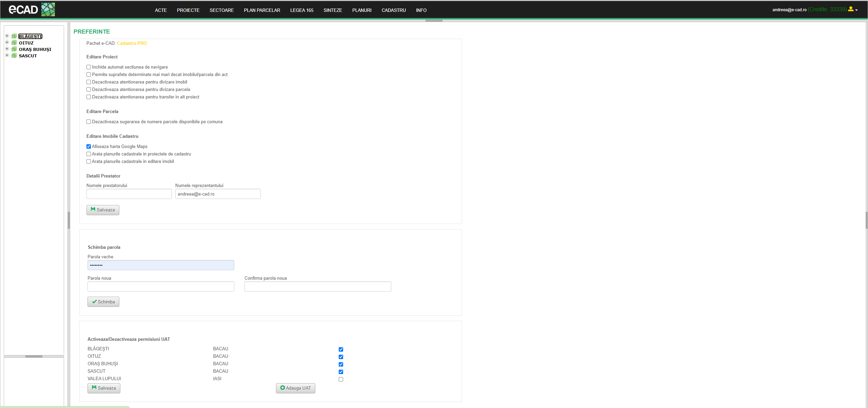The height and width of the screenshot is (408, 868).
Task: Click checkmark icon on Schimba button
Action: [94, 301]
